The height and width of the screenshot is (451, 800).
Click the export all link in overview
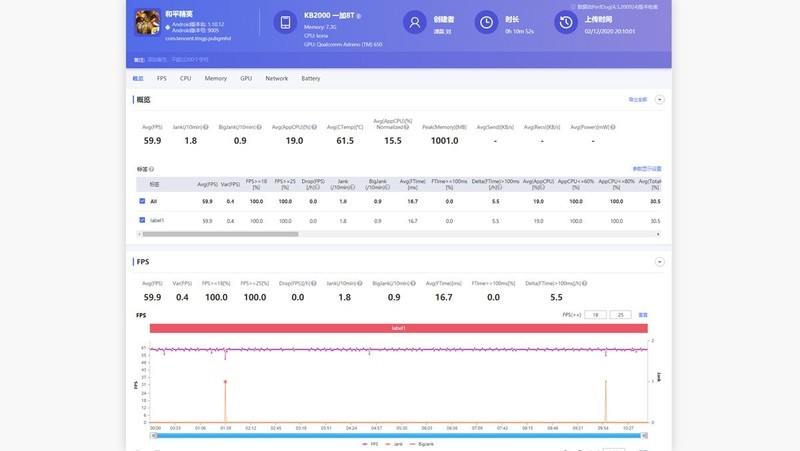point(637,100)
